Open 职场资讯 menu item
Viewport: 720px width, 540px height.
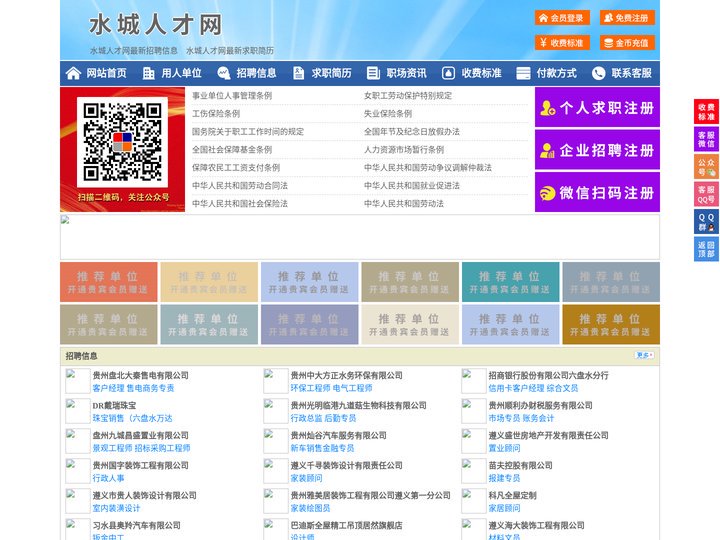tap(406, 73)
